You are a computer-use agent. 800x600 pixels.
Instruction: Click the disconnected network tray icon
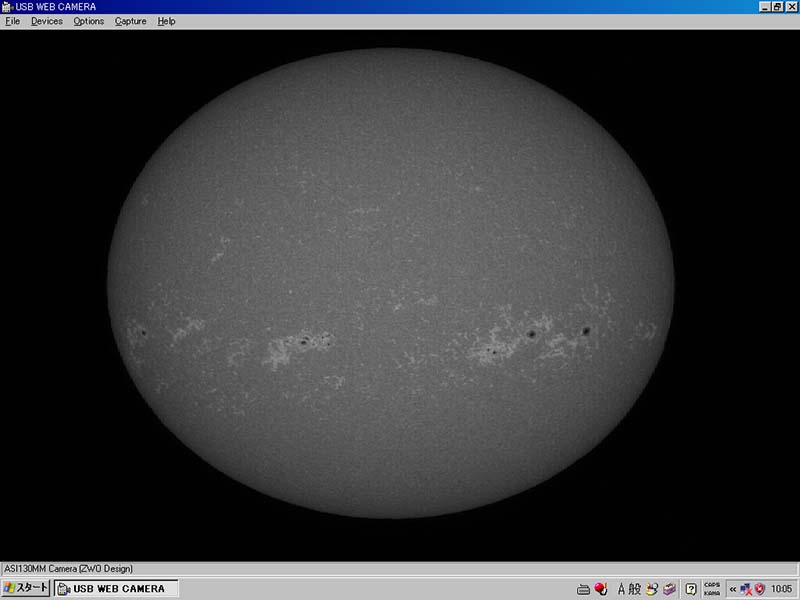pos(745,589)
